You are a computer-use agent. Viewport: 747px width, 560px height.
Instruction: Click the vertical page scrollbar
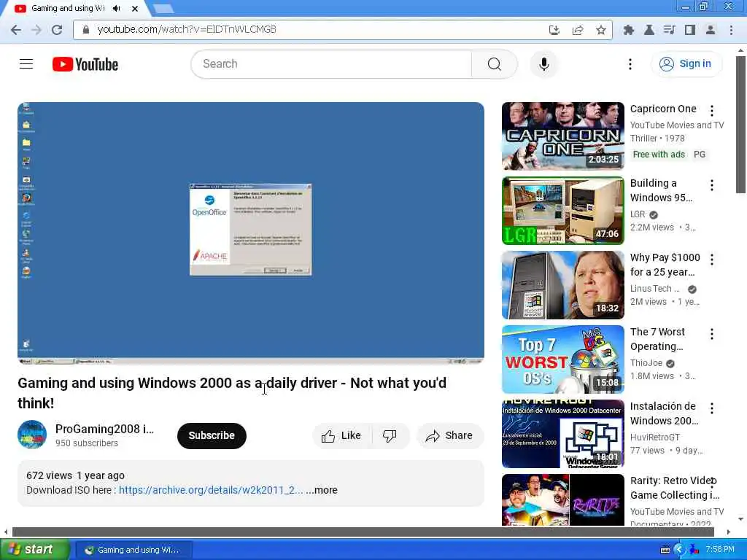[740, 125]
